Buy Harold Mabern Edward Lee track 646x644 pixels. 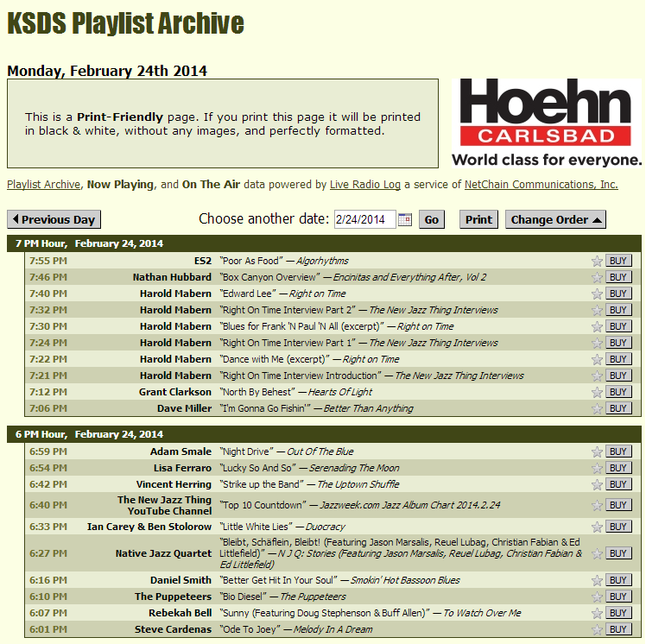tap(618, 294)
